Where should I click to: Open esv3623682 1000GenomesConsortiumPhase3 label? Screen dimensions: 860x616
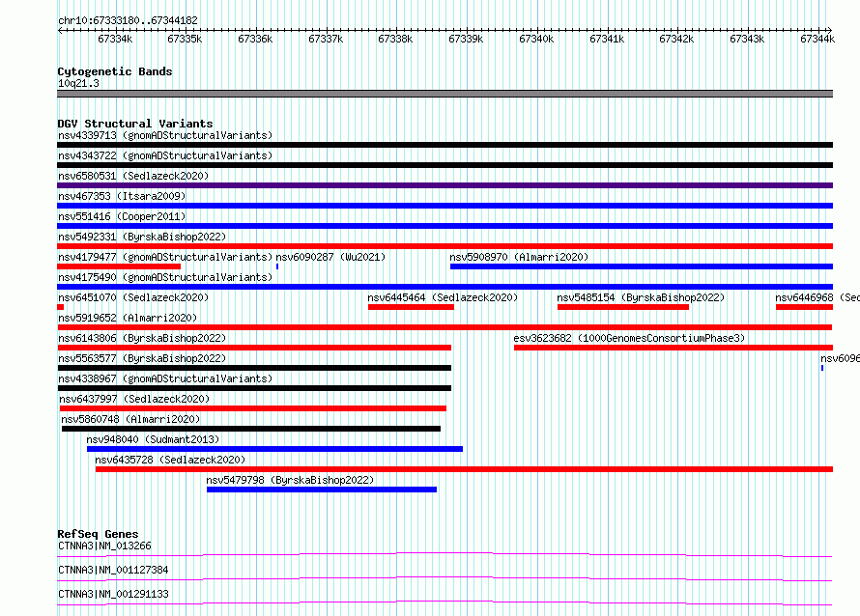629,338
